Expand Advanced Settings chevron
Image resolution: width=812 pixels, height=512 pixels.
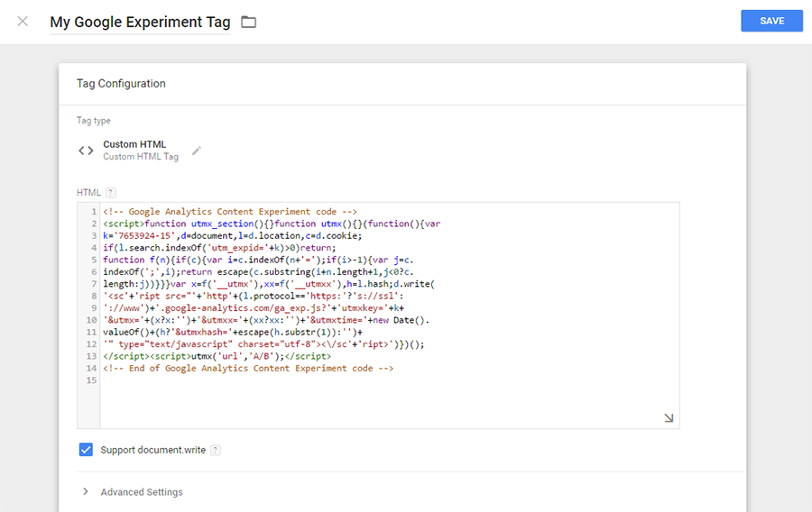coord(86,491)
